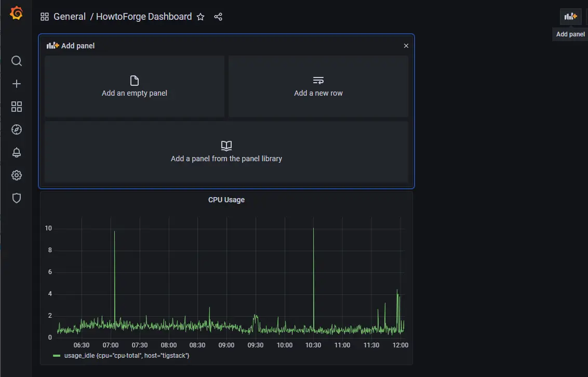Open the Search dashboards icon
The image size is (588, 377).
(x=16, y=61)
